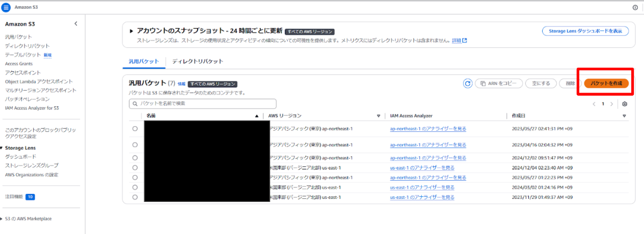Click the info circle icon at top right
The image size is (644, 234).
(x=635, y=8)
